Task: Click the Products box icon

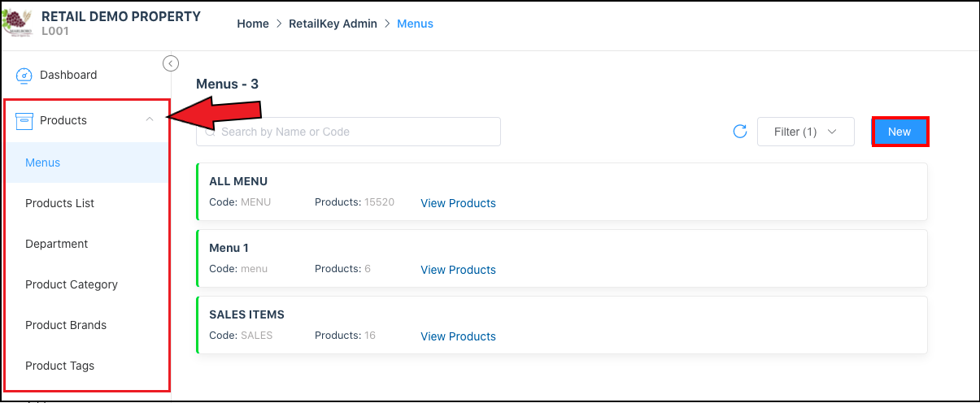Action: tap(24, 120)
